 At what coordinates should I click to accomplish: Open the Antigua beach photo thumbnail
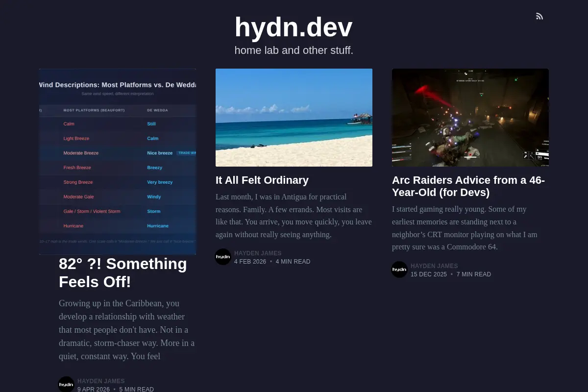point(294,118)
